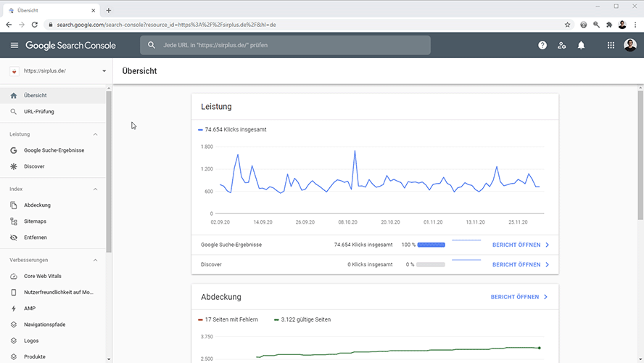Image resolution: width=644 pixels, height=363 pixels.
Task: Select Übersicht in the sidebar
Action: [x=52, y=95]
